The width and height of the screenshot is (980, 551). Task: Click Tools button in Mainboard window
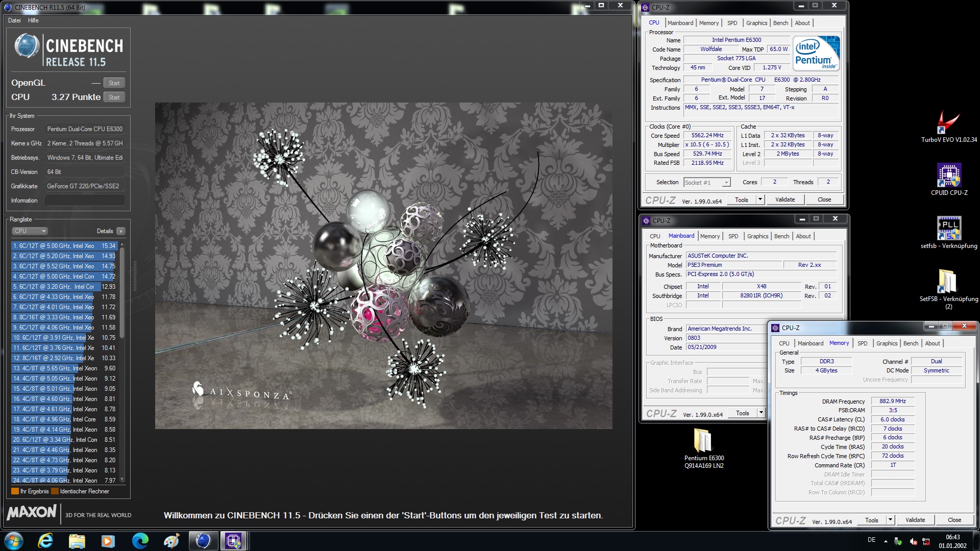(742, 413)
